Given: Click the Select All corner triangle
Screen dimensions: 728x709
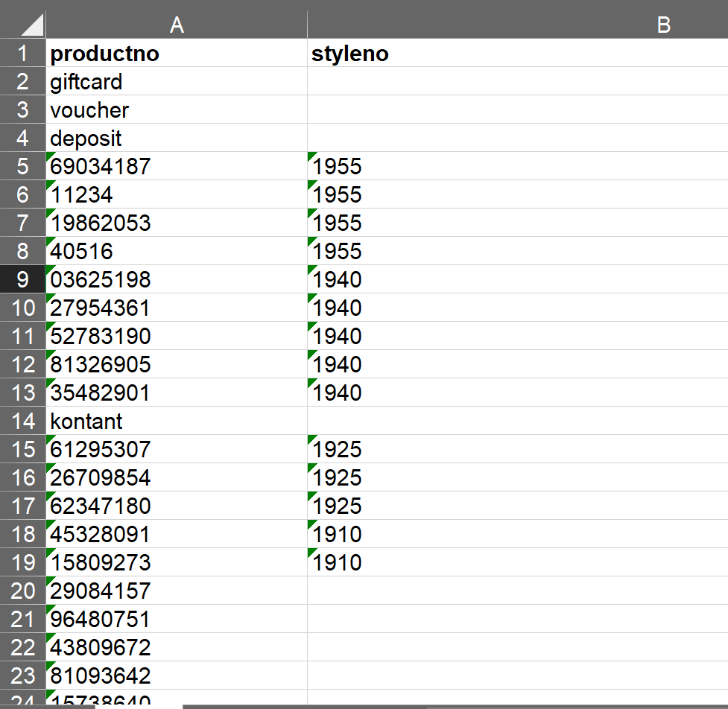Looking at the screenshot, I should [32, 25].
